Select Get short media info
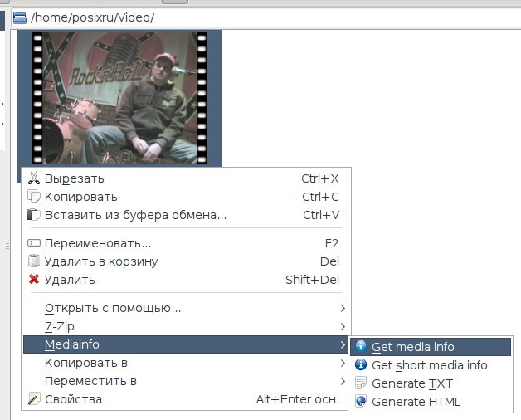 point(431,365)
